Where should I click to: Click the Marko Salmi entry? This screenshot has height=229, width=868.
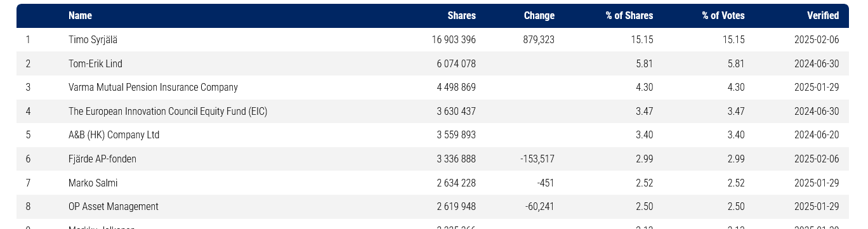click(93, 183)
